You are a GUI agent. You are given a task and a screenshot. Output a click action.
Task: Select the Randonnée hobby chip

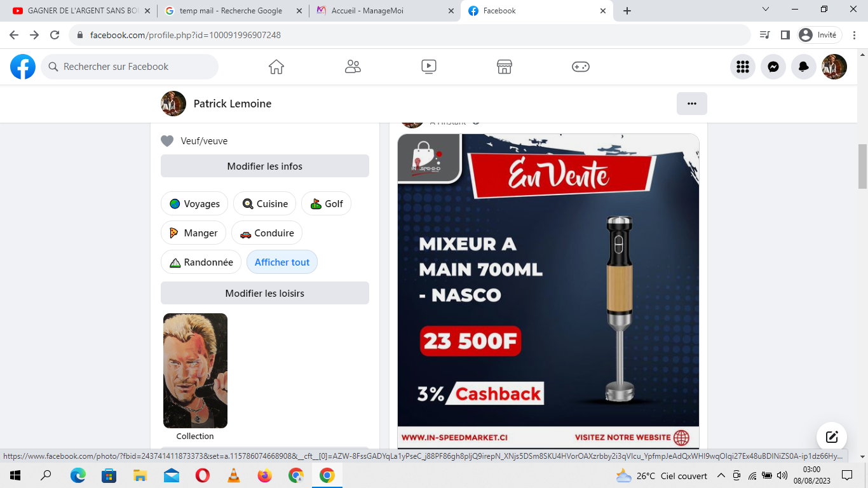(201, 262)
